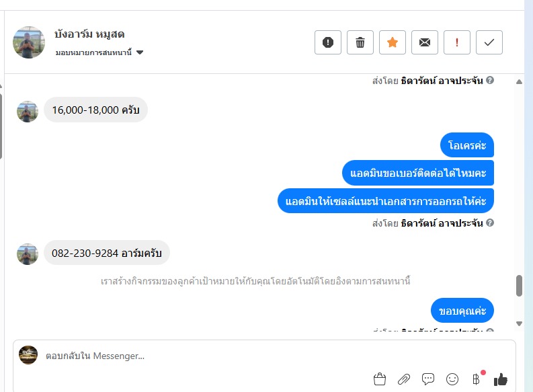Click customer name บังอาร์ม หมูสด
Image resolution: width=533 pixels, height=392 pixels.
[x=89, y=34]
